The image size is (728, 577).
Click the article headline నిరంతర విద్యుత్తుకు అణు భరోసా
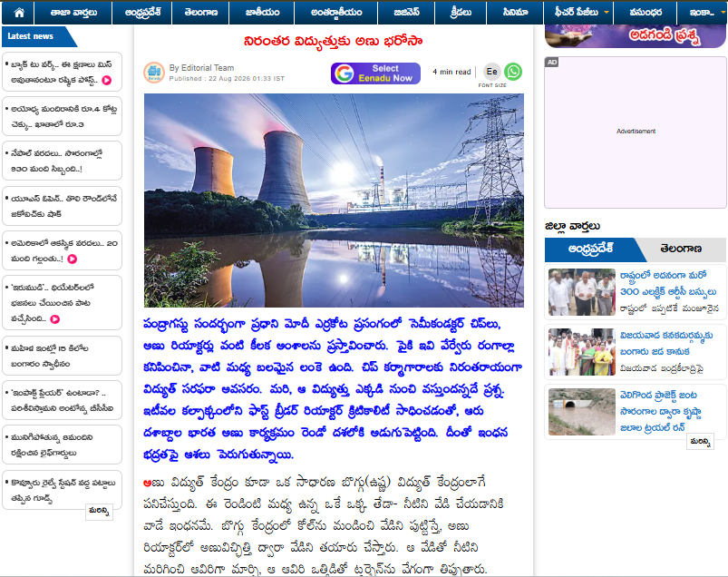pos(334,41)
